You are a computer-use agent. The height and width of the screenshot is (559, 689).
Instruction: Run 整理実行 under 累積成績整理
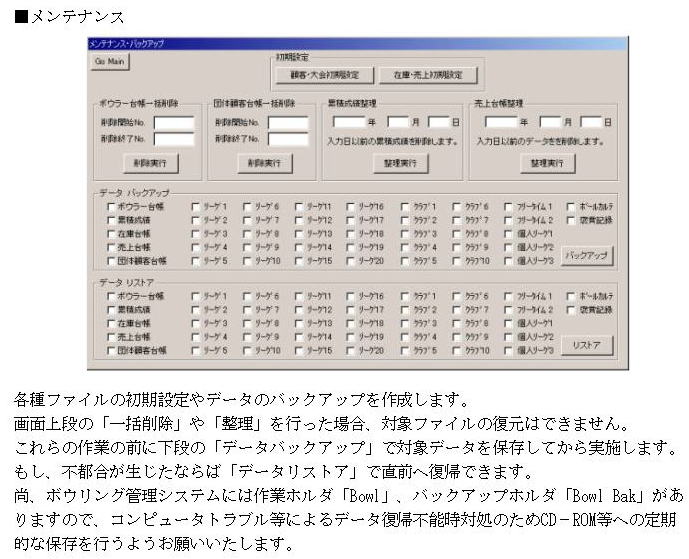[x=400, y=163]
